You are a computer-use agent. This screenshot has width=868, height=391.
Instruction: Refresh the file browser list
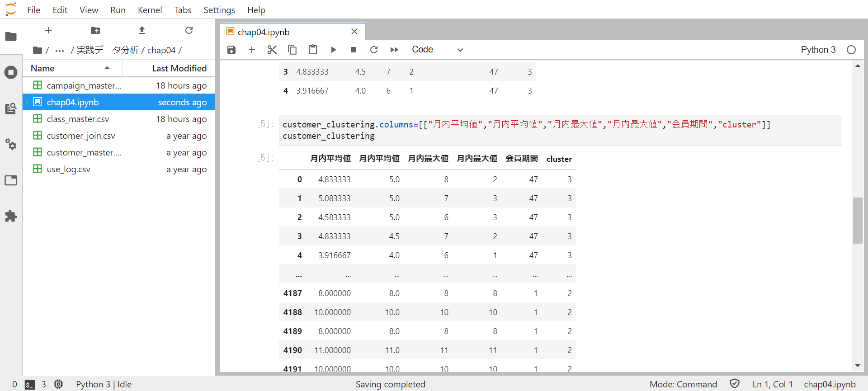coord(189,30)
